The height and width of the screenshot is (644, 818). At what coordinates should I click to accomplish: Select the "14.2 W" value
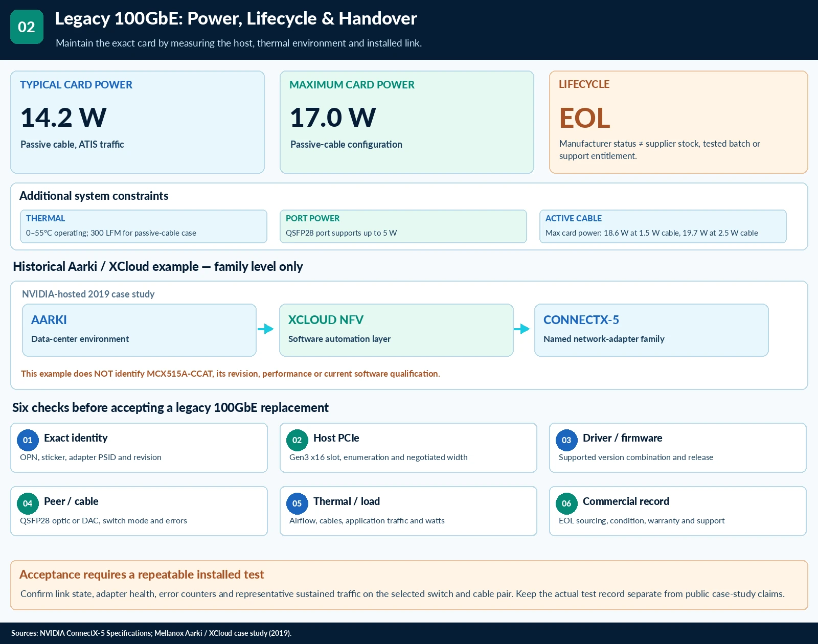coord(63,118)
